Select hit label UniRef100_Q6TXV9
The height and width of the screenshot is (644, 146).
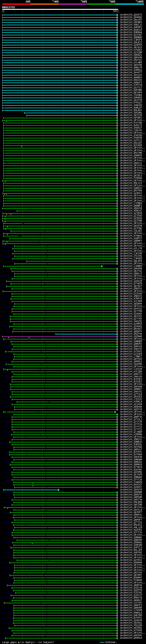[131, 115]
